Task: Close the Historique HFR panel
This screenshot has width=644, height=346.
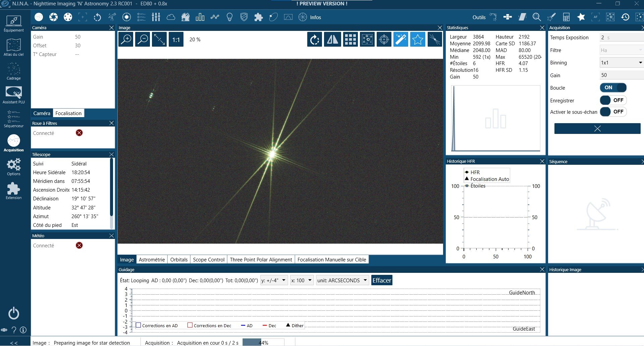Action: [x=542, y=161]
